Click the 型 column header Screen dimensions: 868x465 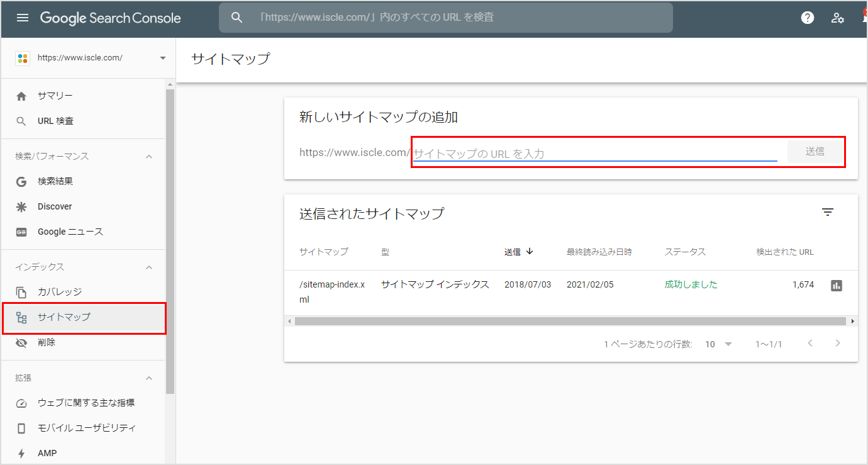coord(385,252)
